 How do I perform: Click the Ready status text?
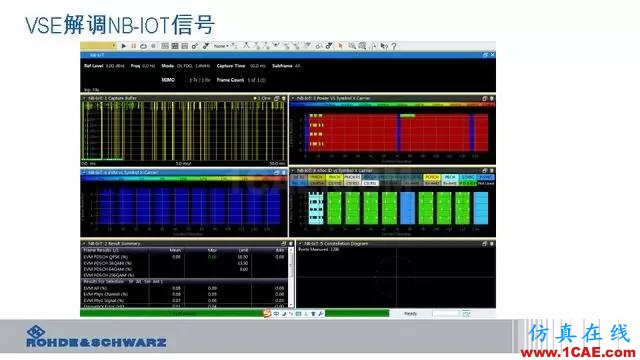[x=411, y=313]
